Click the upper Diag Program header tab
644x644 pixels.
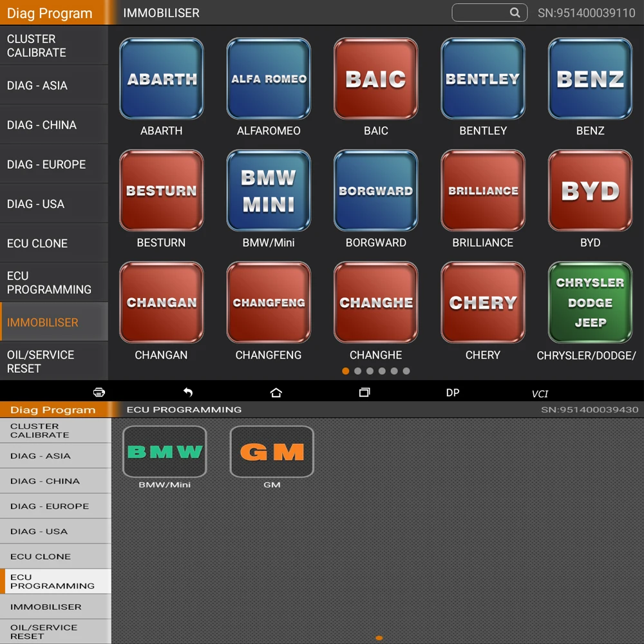pos(54,13)
